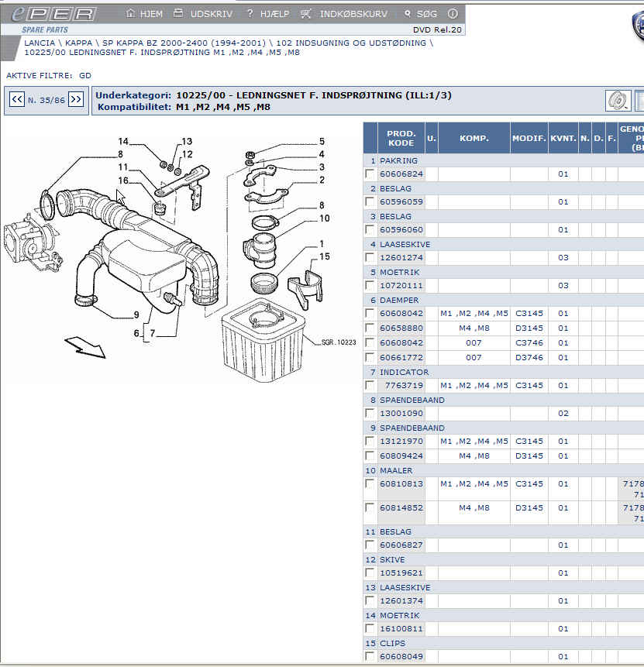Click callout number 16 in diagram
The width and height of the screenshot is (644, 667).
[123, 181]
